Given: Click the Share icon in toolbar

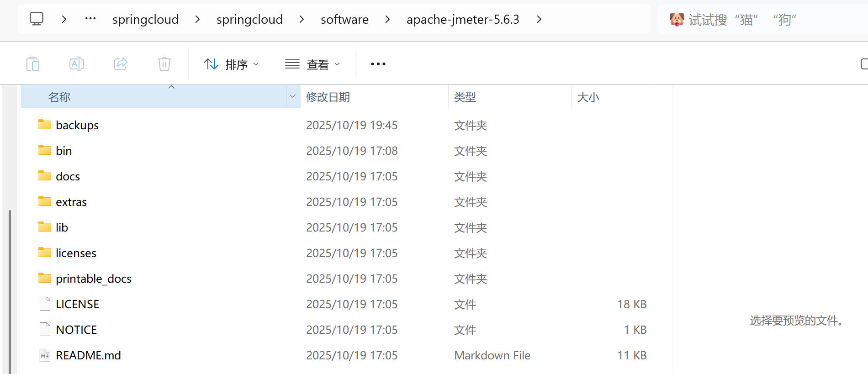Looking at the screenshot, I should (121, 64).
